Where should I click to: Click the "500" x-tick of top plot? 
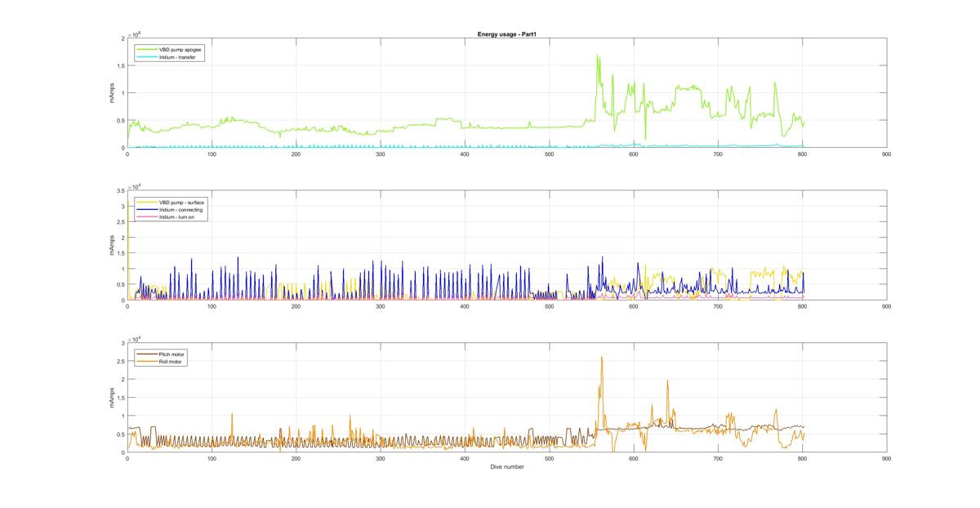click(x=549, y=154)
